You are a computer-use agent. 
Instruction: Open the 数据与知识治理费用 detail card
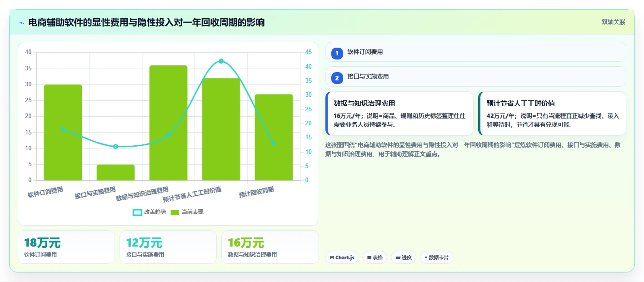[399, 114]
